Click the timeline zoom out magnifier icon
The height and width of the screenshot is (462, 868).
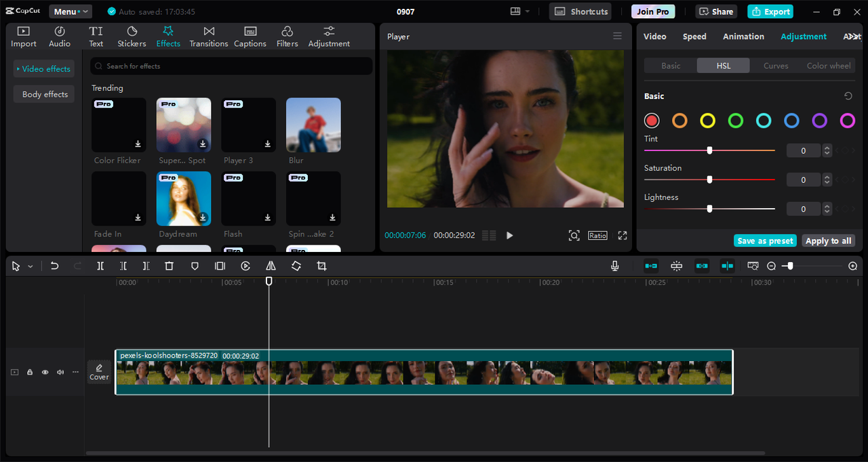[x=772, y=266]
